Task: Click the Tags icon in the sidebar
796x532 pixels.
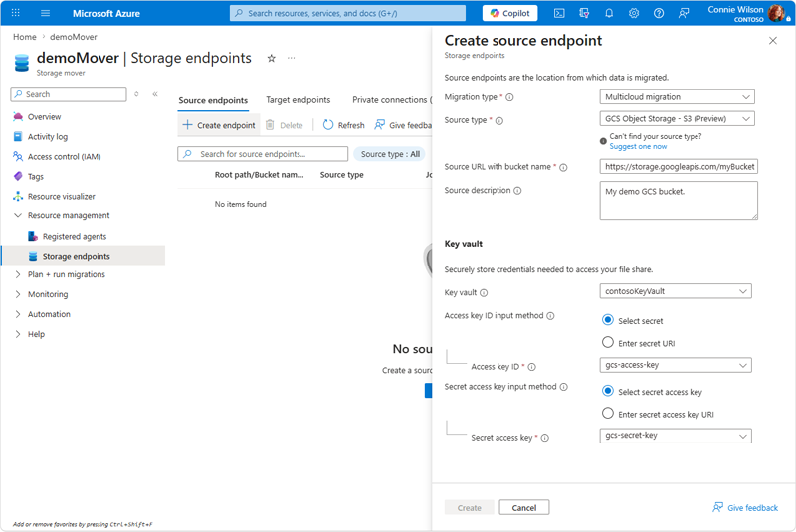Action: click(18, 176)
